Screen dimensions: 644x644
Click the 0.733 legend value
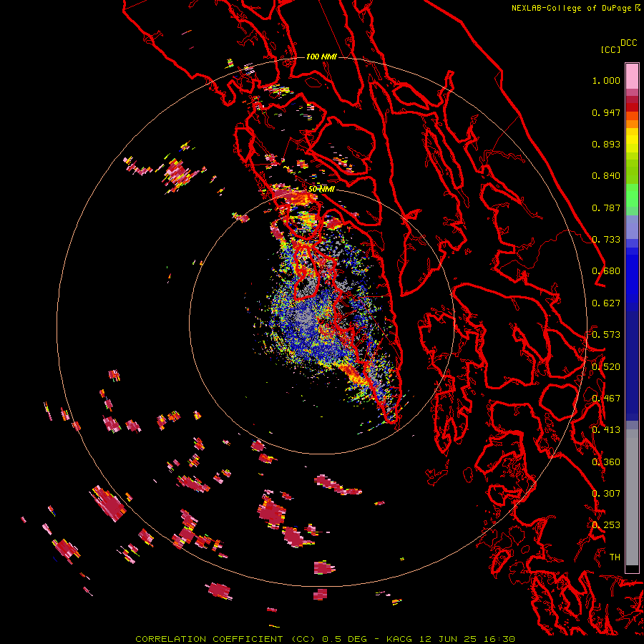pos(606,240)
